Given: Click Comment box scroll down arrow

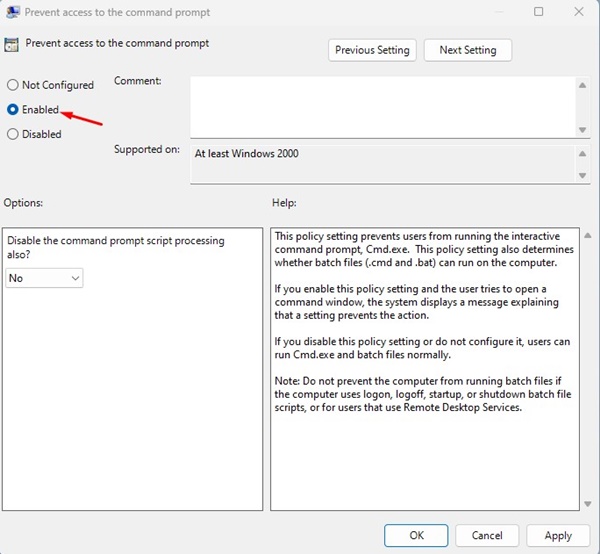Looking at the screenshot, I should pos(582,130).
